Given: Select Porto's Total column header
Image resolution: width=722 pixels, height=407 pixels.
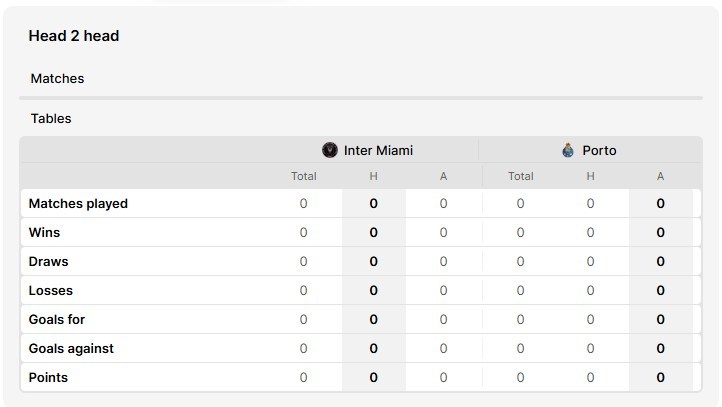Looking at the screenshot, I should [521, 176].
